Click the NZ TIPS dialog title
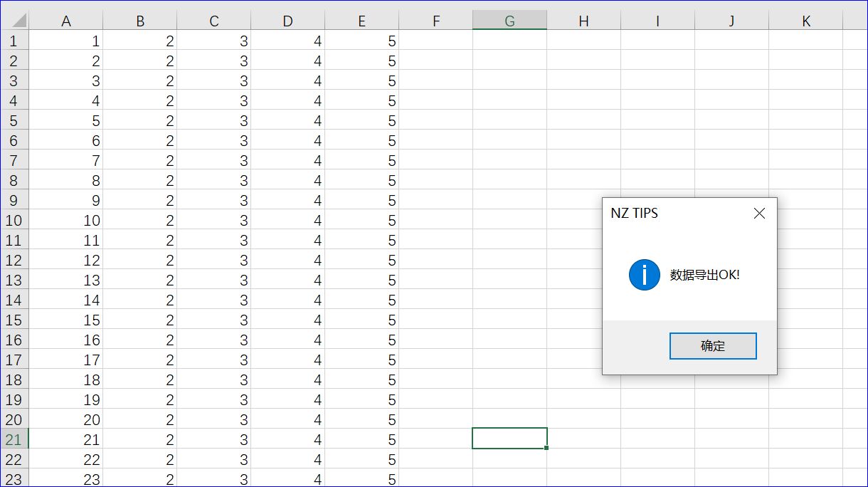This screenshot has height=487, width=868. (x=635, y=213)
